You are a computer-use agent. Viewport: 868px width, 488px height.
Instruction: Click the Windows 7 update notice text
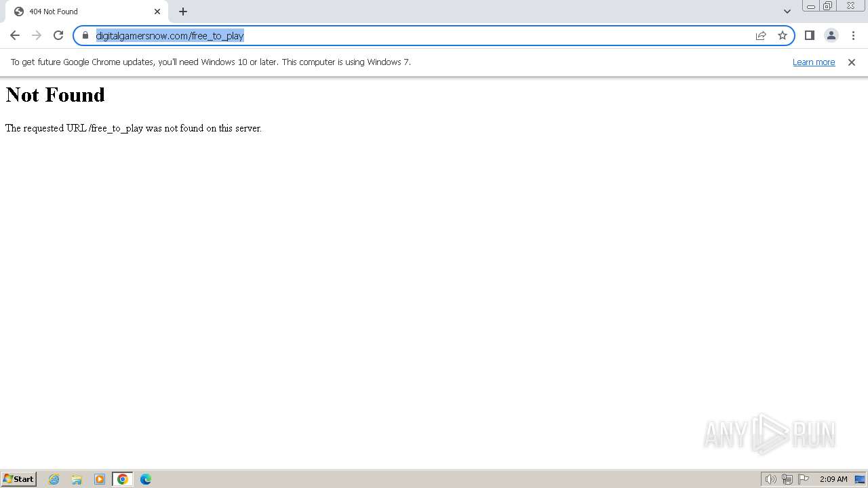(x=211, y=62)
